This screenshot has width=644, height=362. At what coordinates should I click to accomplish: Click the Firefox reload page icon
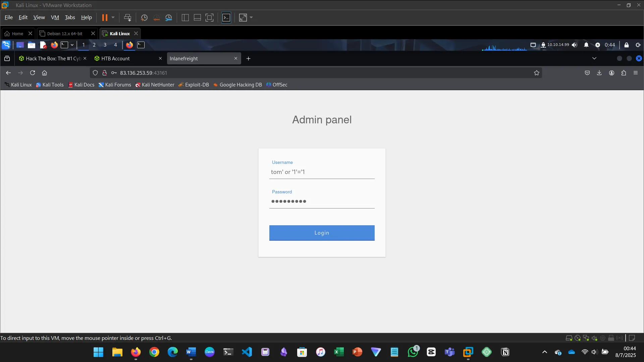(x=33, y=73)
